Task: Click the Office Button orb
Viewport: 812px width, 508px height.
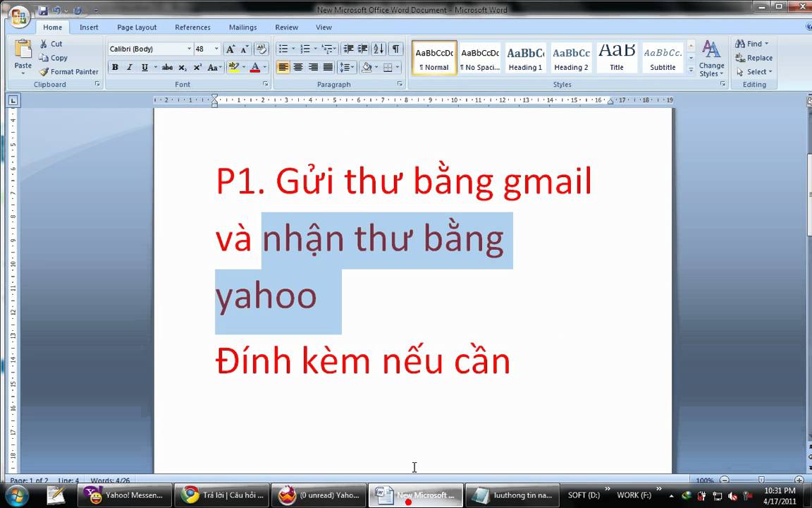Action: 19,17
